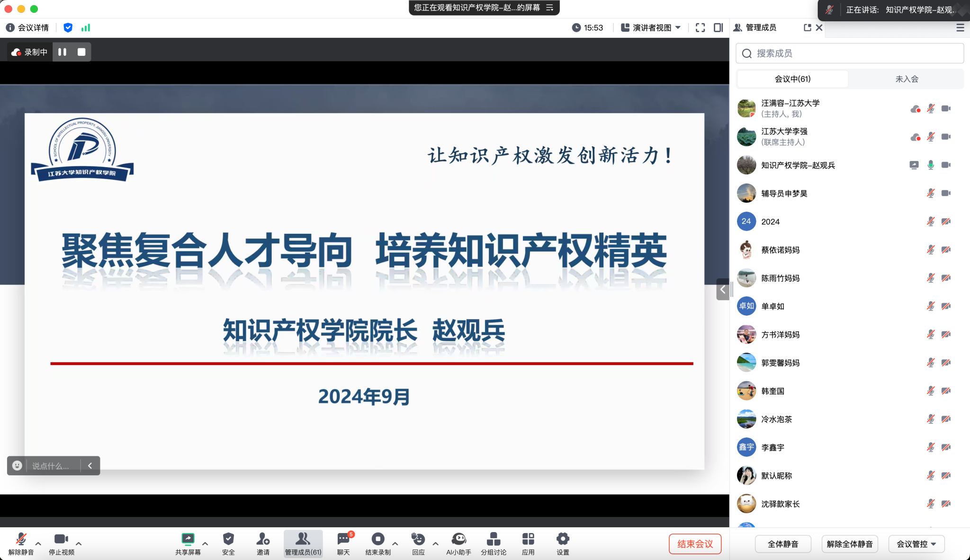Expand the arrow next to 共享屏幕
The height and width of the screenshot is (560, 970).
205,544
